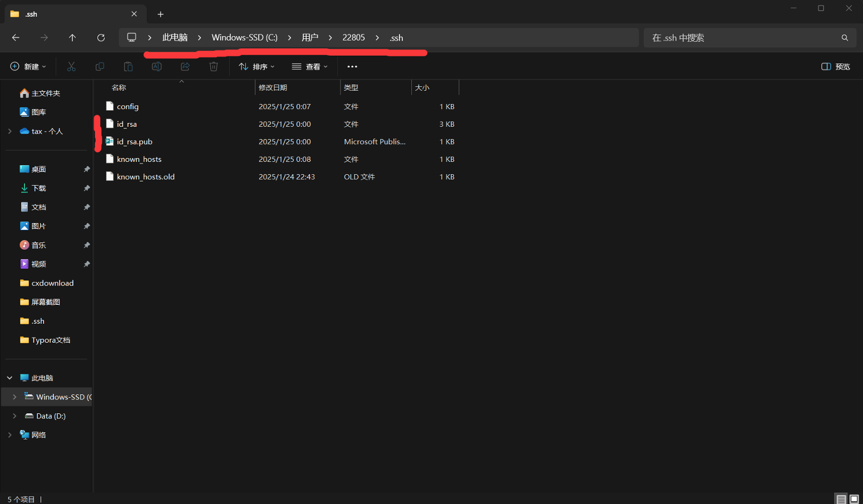Click the Rename icon in toolbar

click(156, 67)
